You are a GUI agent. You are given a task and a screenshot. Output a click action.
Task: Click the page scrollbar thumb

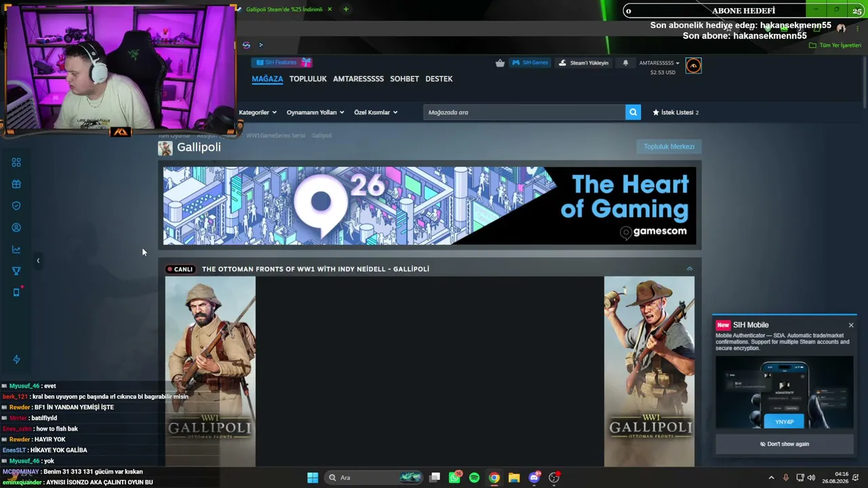pos(865,81)
